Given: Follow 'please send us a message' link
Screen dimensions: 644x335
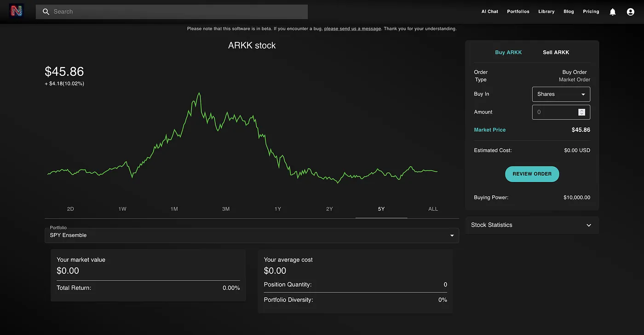Looking at the screenshot, I should coord(352,28).
